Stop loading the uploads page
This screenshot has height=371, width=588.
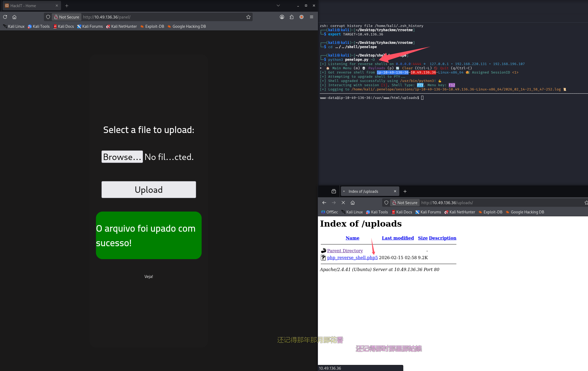click(343, 203)
